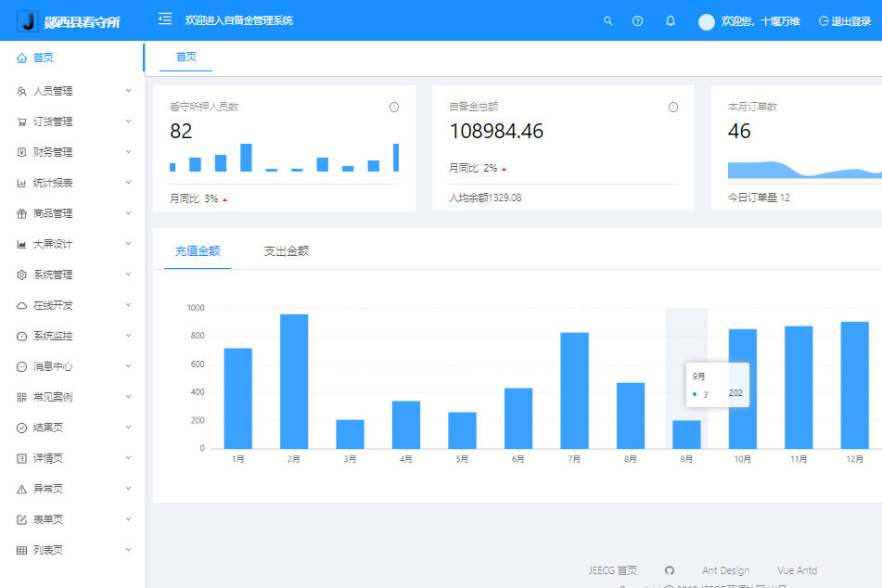Click the 商品管理 gift icon
This screenshot has height=588, width=882.
tap(21, 214)
